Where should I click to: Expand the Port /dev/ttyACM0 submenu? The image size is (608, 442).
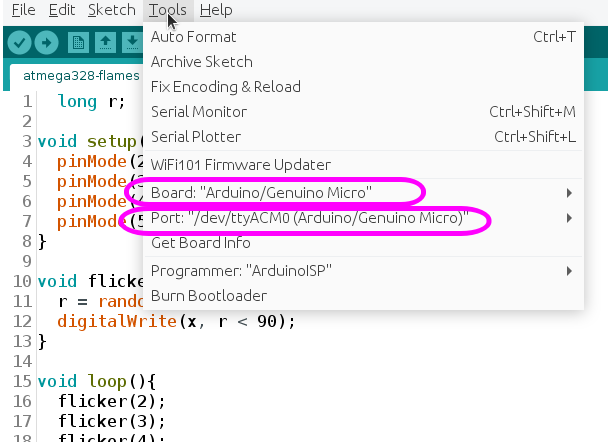tap(363, 218)
